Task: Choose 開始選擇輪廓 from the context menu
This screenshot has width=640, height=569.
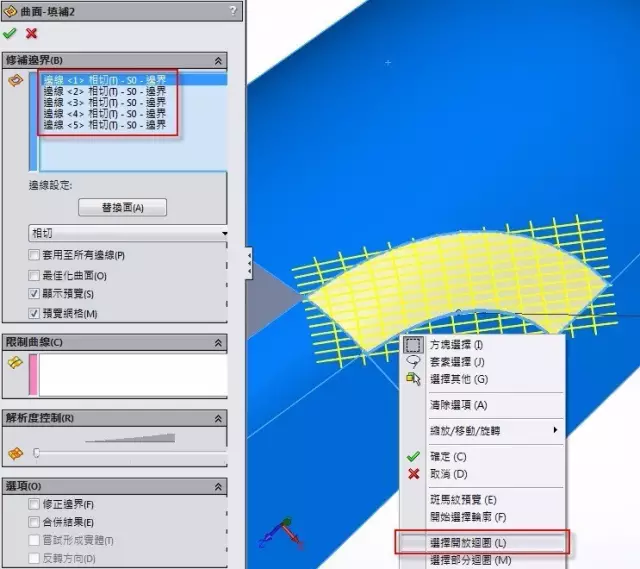Action: coord(484,517)
